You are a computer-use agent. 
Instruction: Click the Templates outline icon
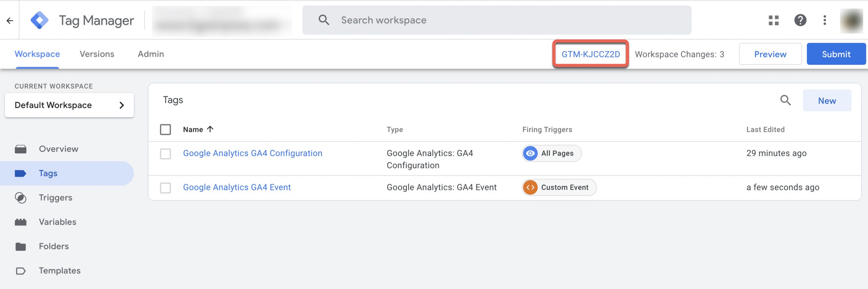pos(21,271)
